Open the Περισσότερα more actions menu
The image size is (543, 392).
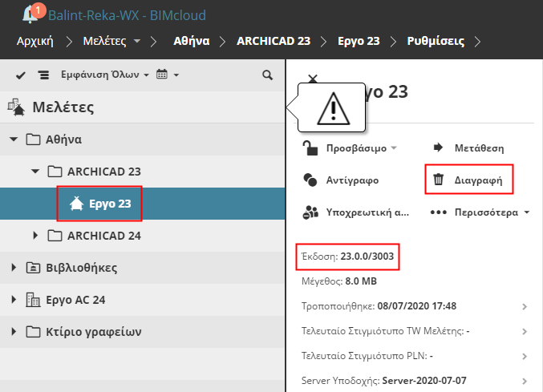tap(480, 212)
